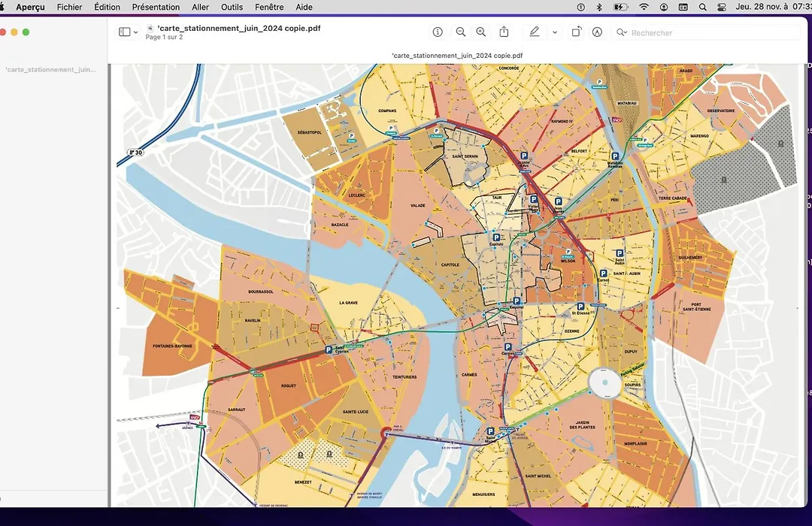Screen dimensions: 812x526
Task: Toggle the sidebar view button
Action: point(124,32)
